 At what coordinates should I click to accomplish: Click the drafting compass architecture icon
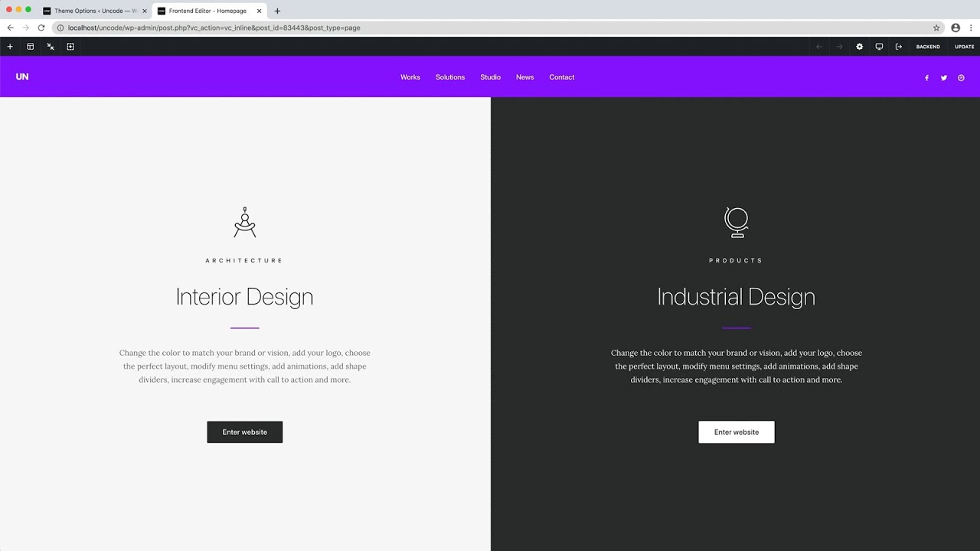pos(245,222)
